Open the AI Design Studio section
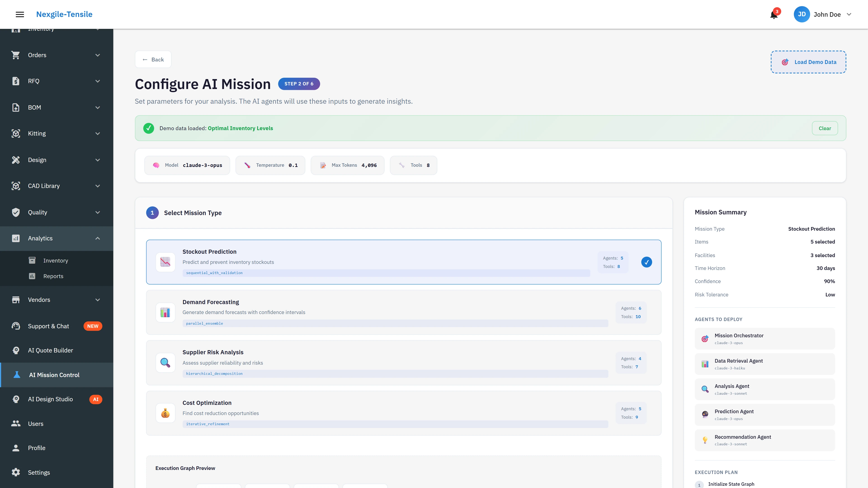This screenshot has height=488, width=868. pos(51,399)
